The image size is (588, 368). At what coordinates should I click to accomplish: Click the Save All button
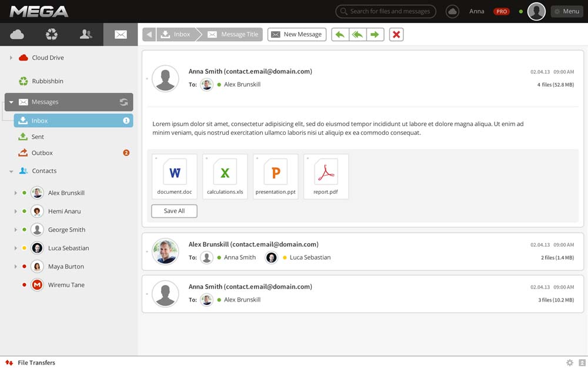[174, 211]
